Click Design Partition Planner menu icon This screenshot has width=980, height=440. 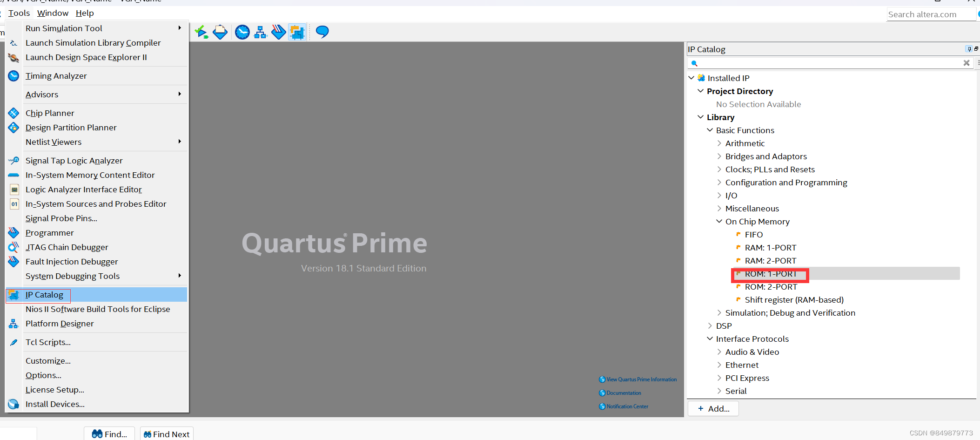coord(13,128)
